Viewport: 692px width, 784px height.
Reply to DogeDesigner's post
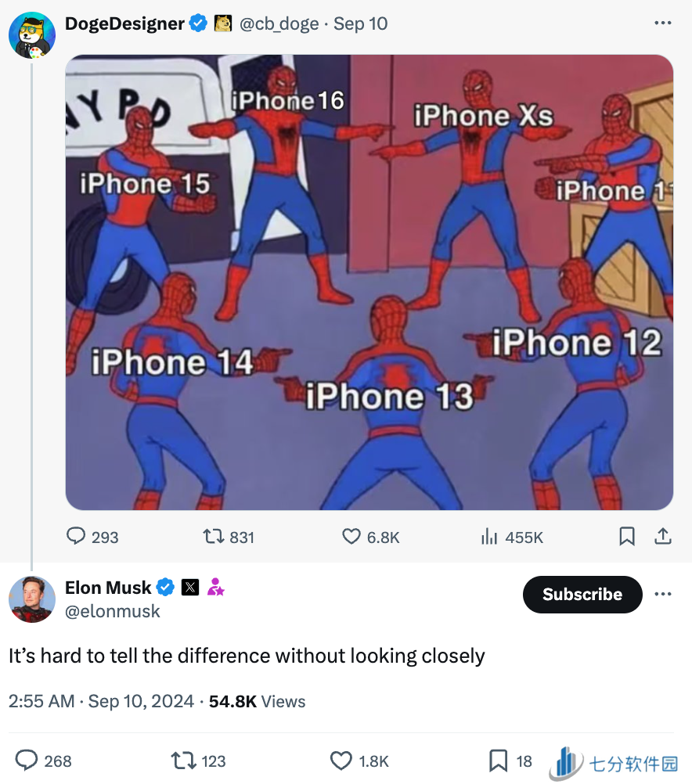pos(77,536)
